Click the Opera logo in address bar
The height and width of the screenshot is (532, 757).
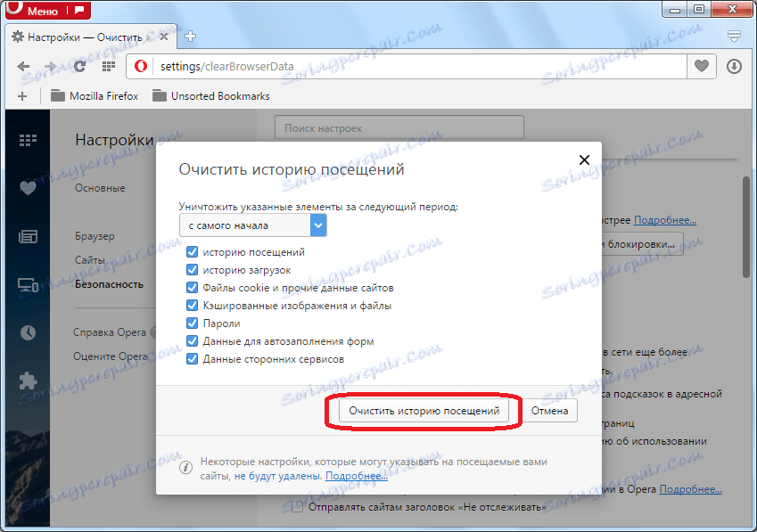[141, 66]
